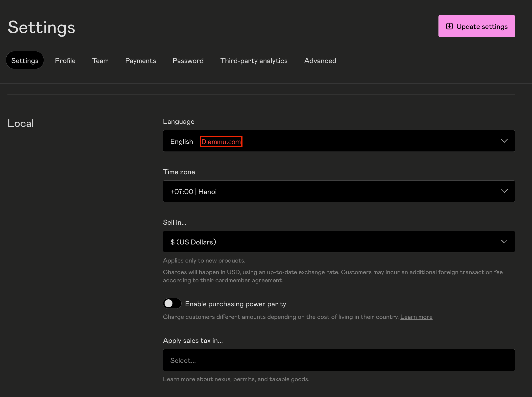Go to the Password tab
This screenshot has width=532, height=397.
tap(188, 61)
